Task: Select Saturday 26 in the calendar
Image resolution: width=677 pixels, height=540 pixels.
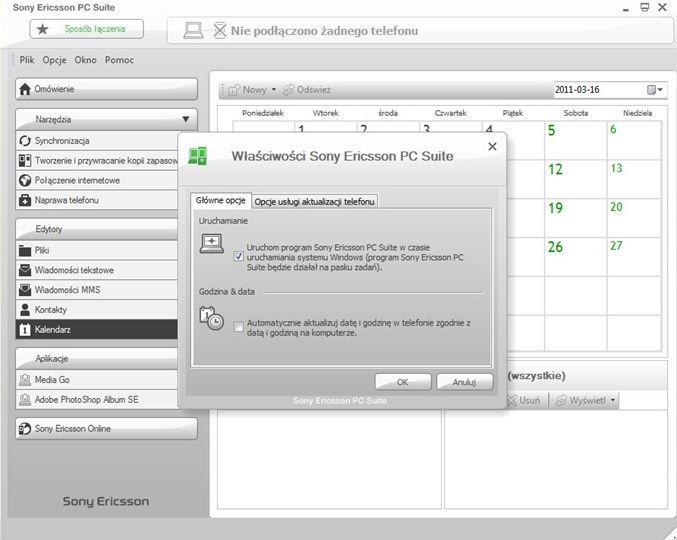Action: click(576, 257)
